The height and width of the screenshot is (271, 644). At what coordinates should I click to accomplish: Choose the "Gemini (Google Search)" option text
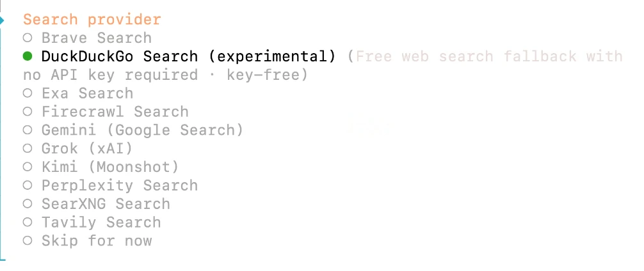pyautogui.click(x=142, y=130)
